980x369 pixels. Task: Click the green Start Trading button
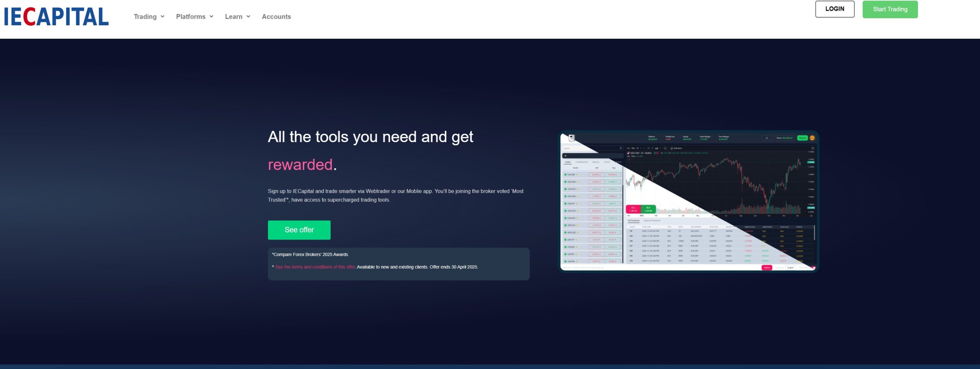click(x=890, y=9)
